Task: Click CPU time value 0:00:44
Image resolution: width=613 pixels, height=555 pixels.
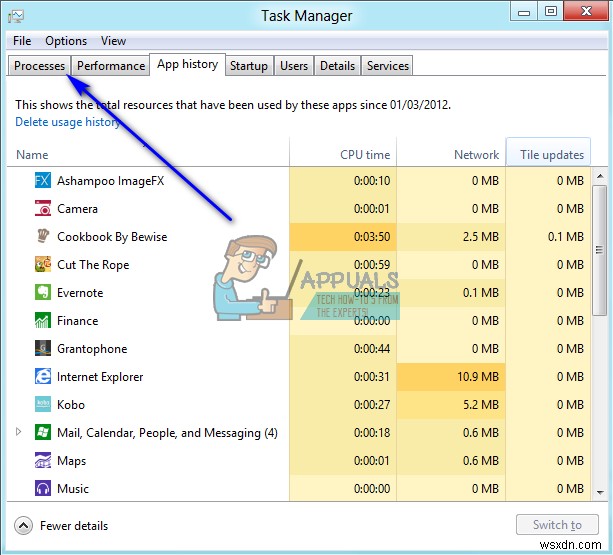Action: pos(372,349)
